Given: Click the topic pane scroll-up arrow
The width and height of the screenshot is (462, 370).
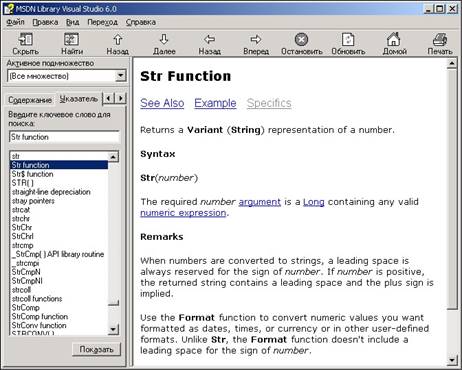Looking at the screenshot, I should coord(452,63).
